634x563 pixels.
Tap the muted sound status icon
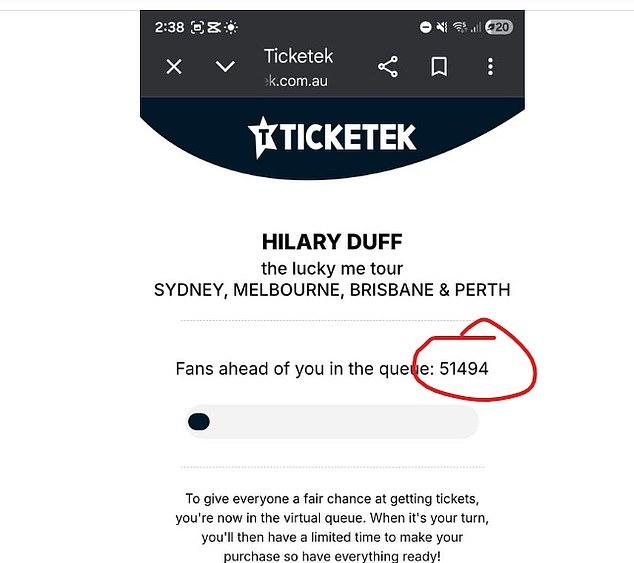442,27
